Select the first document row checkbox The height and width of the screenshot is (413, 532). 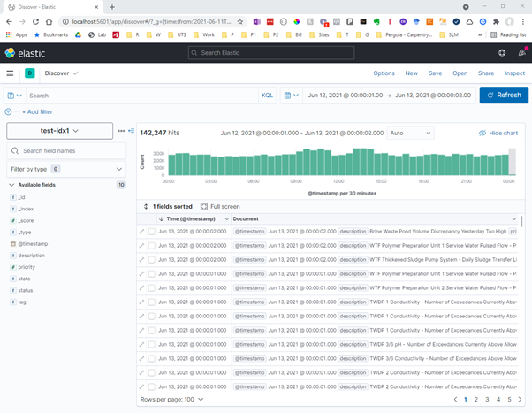(x=151, y=232)
